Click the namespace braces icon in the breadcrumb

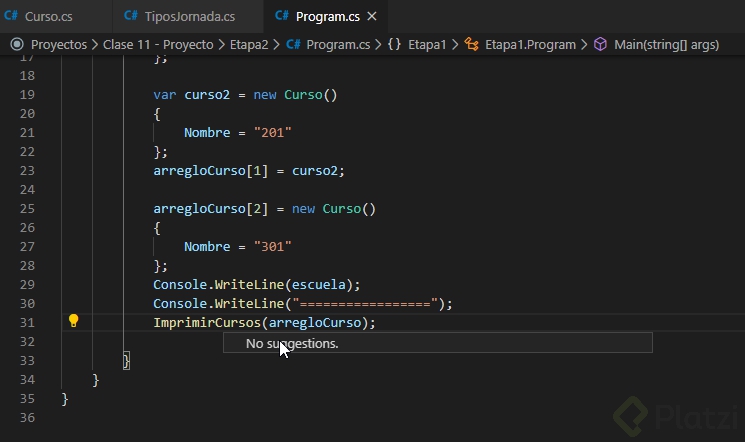[394, 44]
